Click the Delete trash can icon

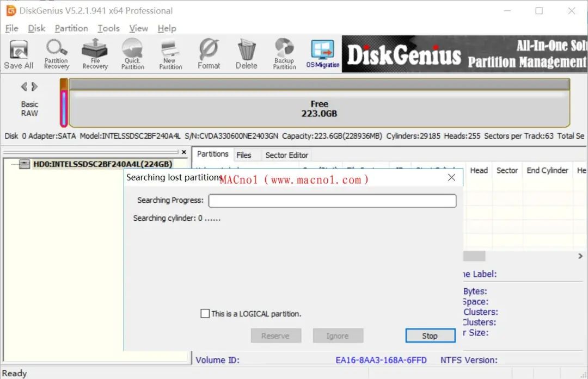click(247, 54)
